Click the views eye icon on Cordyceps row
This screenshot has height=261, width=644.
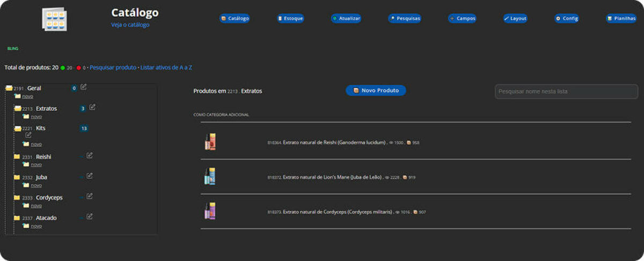click(398, 212)
